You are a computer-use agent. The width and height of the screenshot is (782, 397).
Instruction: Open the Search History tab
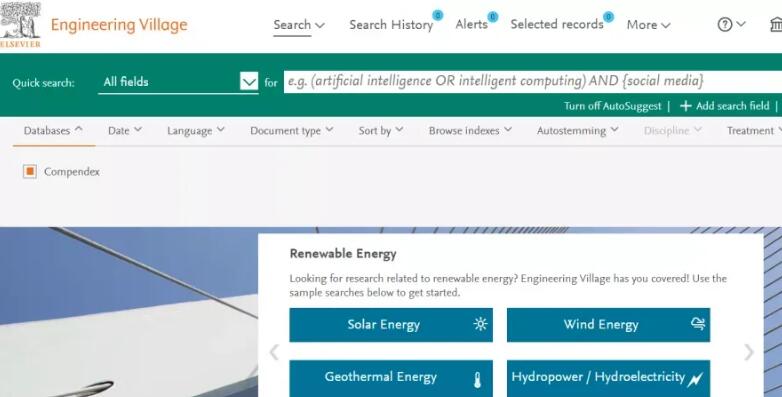pyautogui.click(x=391, y=24)
